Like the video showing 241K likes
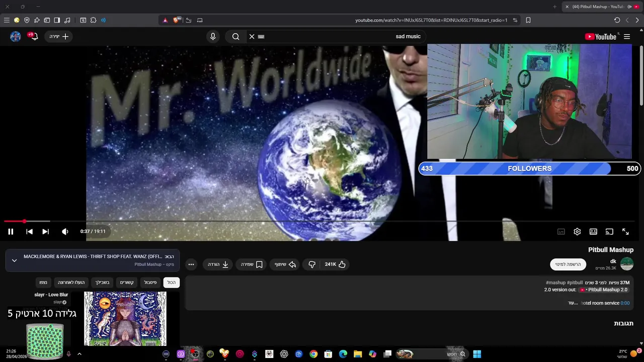644x362 pixels. click(336, 264)
